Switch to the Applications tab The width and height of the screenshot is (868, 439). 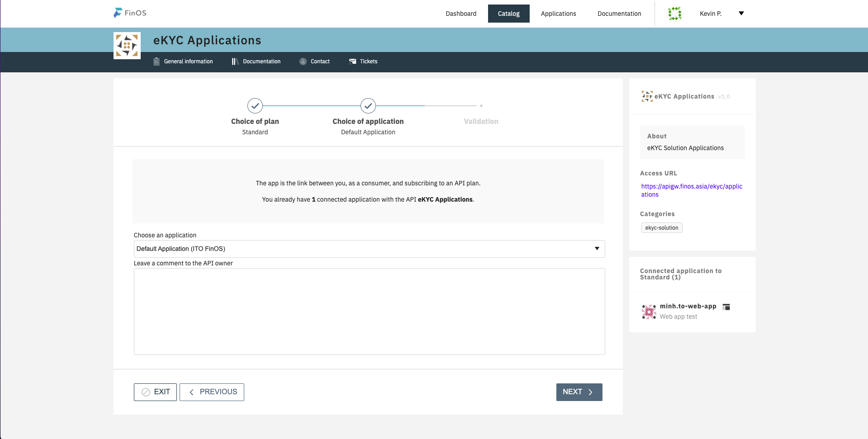(558, 14)
